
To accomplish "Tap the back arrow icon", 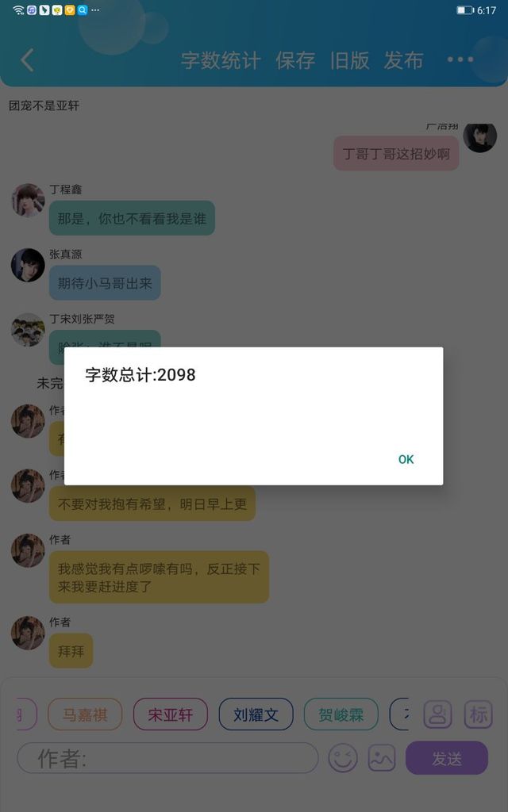I will tap(27, 60).
